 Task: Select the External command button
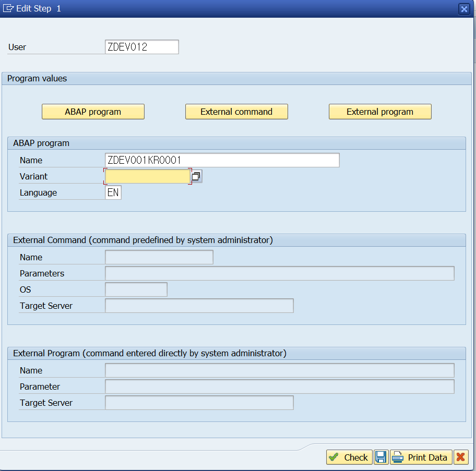236,112
